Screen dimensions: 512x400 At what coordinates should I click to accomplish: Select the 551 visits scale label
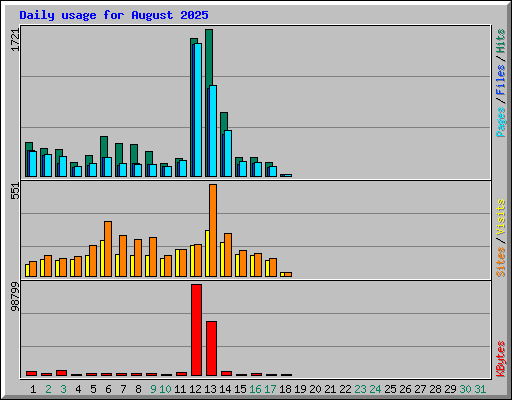(15, 191)
